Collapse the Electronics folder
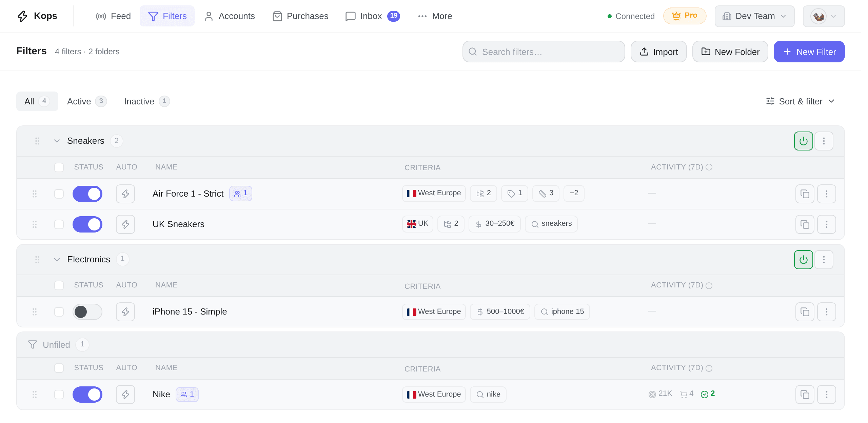 [57, 260]
